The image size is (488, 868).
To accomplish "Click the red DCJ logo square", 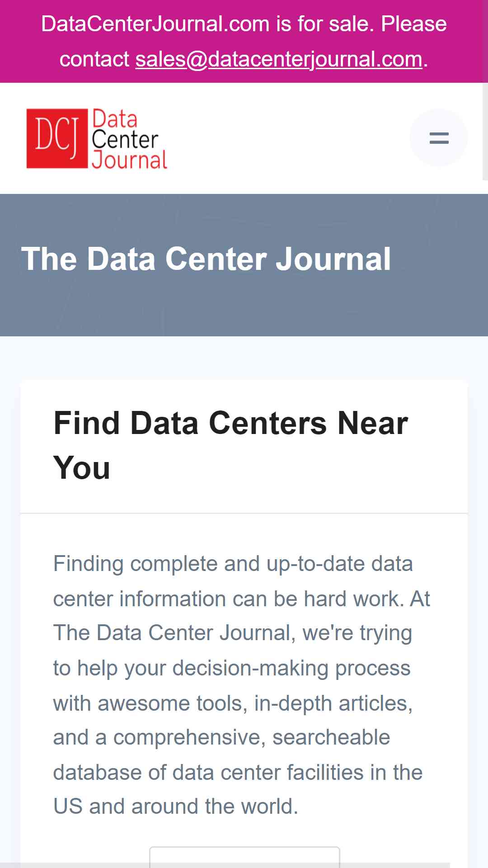I will pyautogui.click(x=57, y=138).
